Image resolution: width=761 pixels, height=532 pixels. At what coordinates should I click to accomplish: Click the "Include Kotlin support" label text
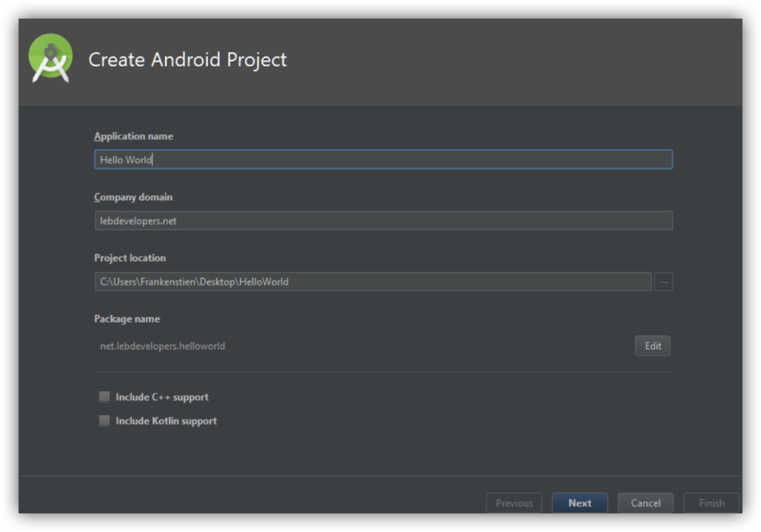pyautogui.click(x=166, y=421)
